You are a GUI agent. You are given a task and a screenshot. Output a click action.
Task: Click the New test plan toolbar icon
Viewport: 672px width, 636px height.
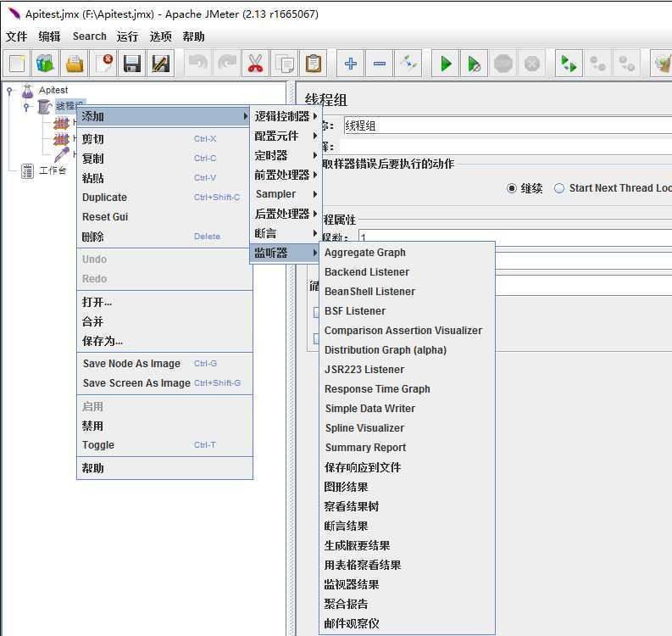click(x=17, y=64)
